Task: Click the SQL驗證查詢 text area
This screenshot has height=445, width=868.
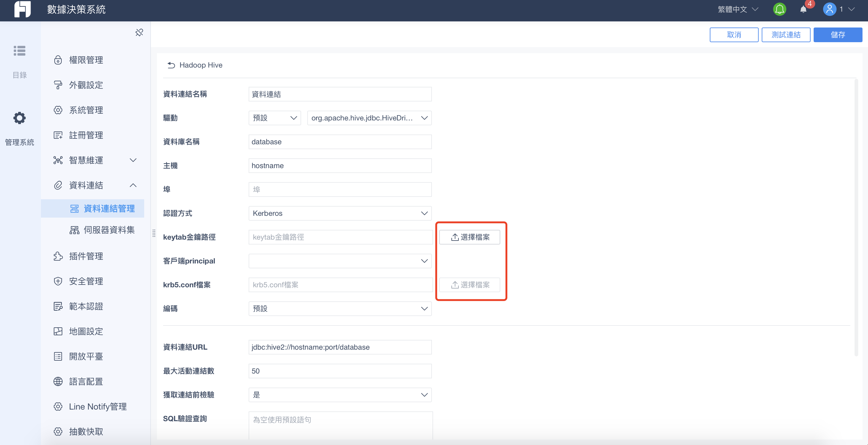Action: [341, 425]
